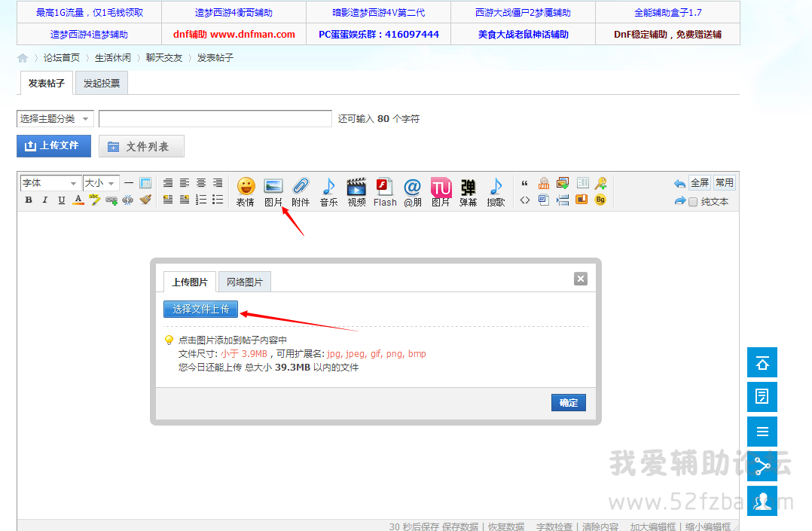Insert a horizontal rule line
The image size is (812, 531).
(x=129, y=183)
